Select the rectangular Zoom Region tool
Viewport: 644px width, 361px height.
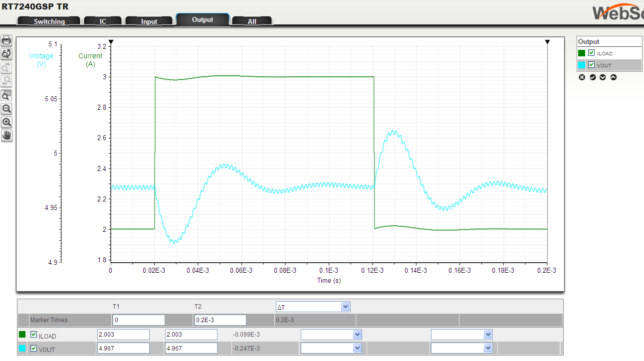tap(6, 95)
